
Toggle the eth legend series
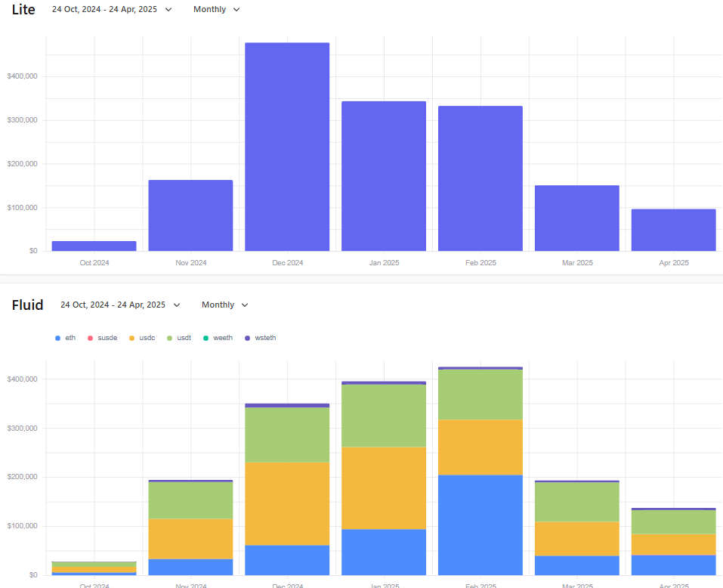65,338
